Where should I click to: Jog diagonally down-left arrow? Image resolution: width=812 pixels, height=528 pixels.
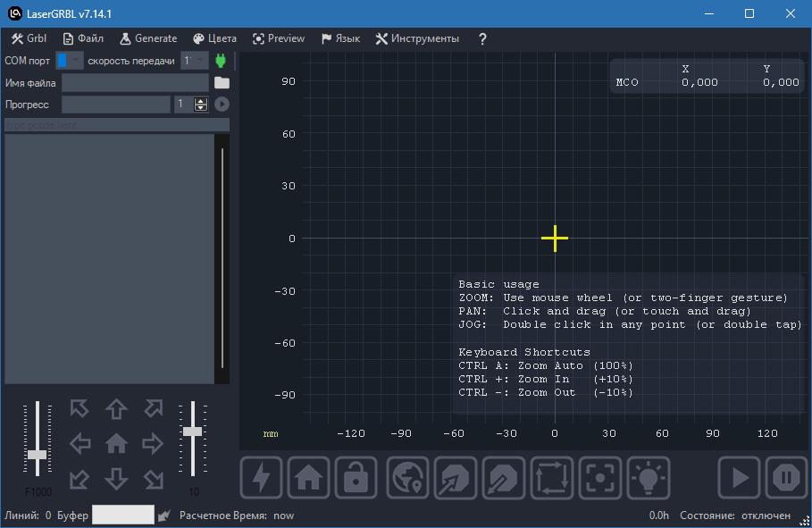pyautogui.click(x=80, y=479)
